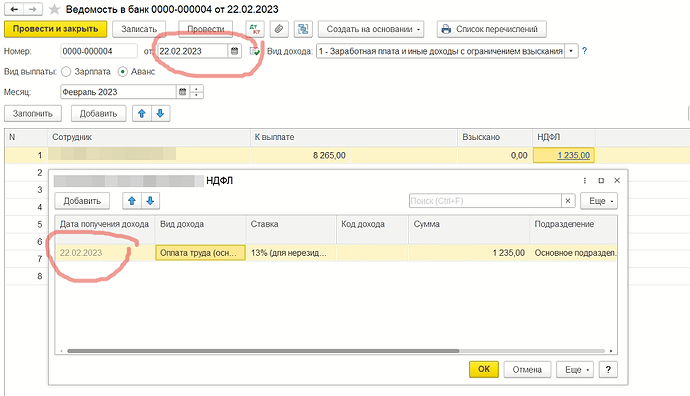This screenshot has width=690, height=396.
Task: Select the Зарплата radio button
Action: point(66,71)
